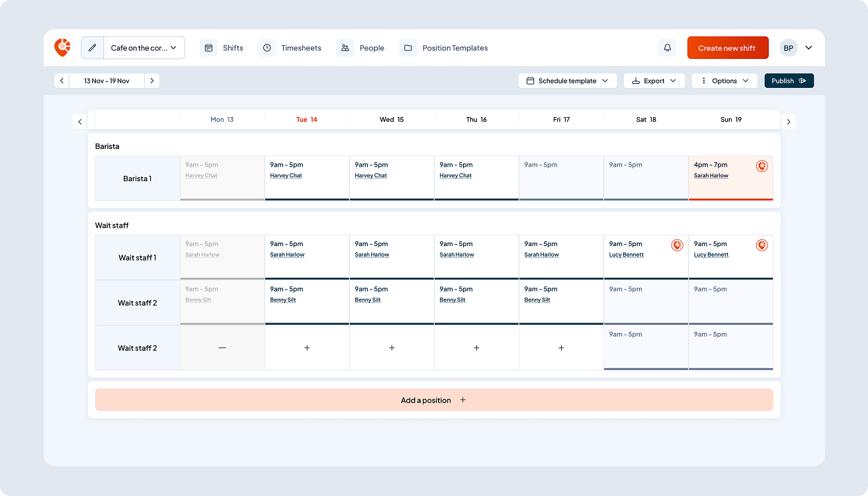Click orange badge on Barista 1 Sunday shift
This screenshot has width=868, height=496.
click(x=761, y=166)
